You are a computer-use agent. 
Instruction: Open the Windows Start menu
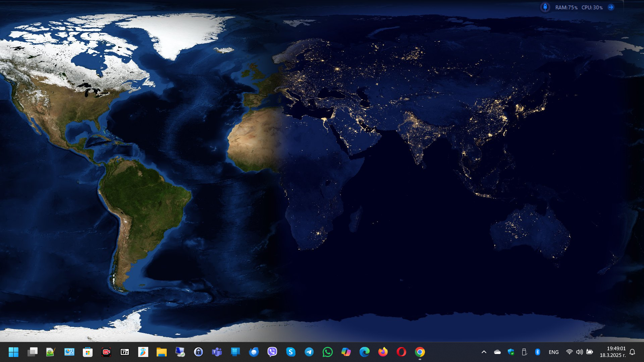click(14, 352)
